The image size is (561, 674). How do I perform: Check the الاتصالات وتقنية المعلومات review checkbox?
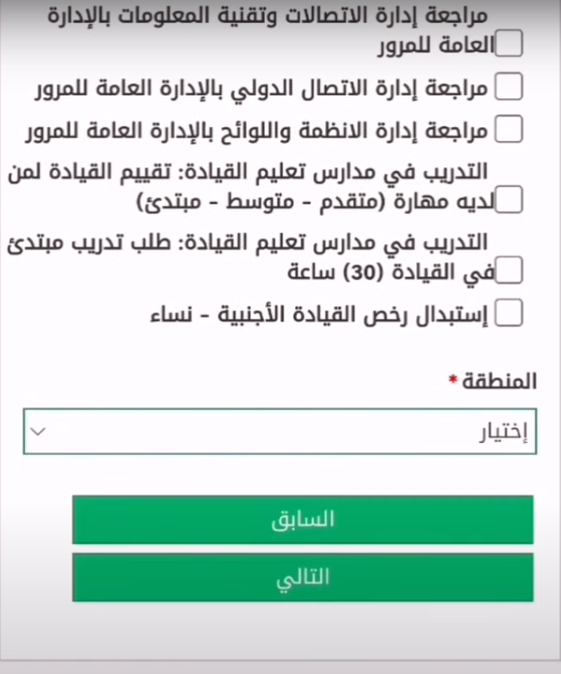(x=509, y=43)
